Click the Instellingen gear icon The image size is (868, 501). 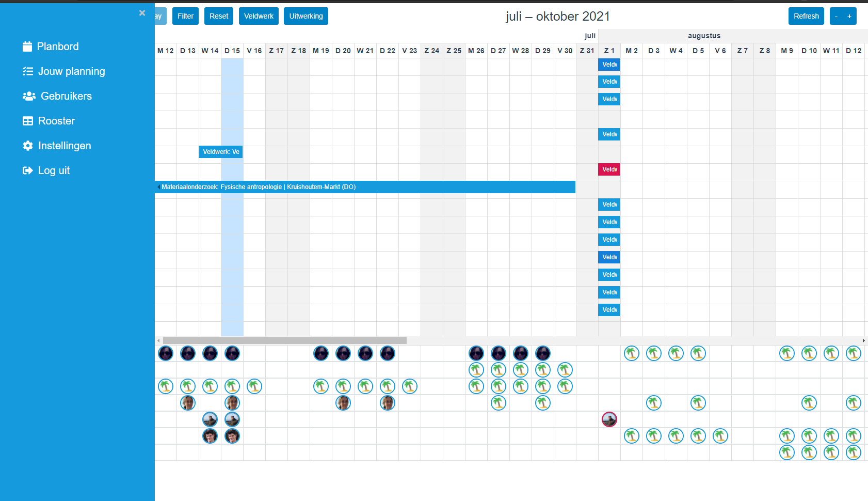pos(28,146)
